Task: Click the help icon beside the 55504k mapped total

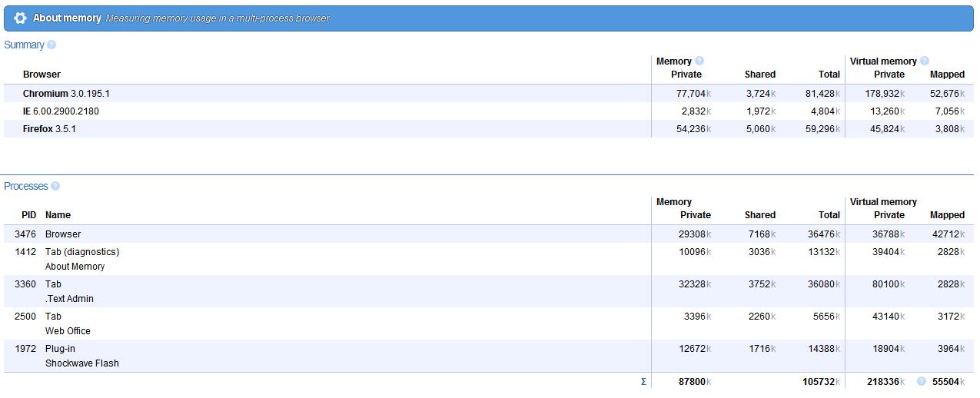Action: pos(922,381)
